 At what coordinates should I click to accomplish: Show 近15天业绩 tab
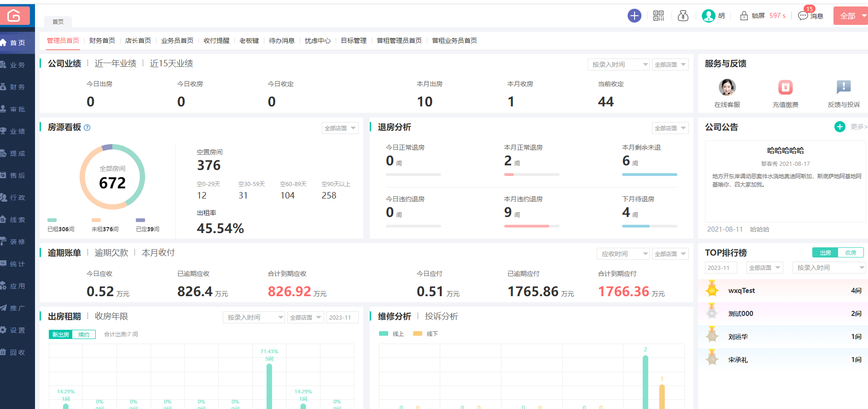pos(171,64)
